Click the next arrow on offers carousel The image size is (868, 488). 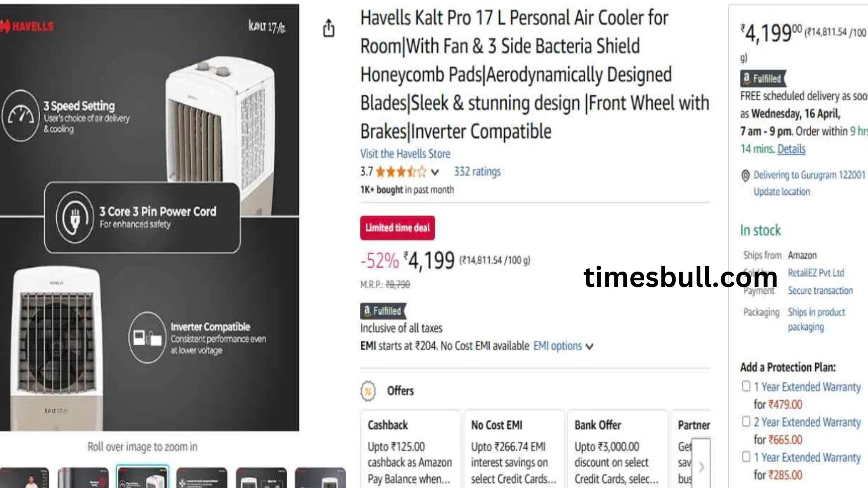tap(701, 466)
